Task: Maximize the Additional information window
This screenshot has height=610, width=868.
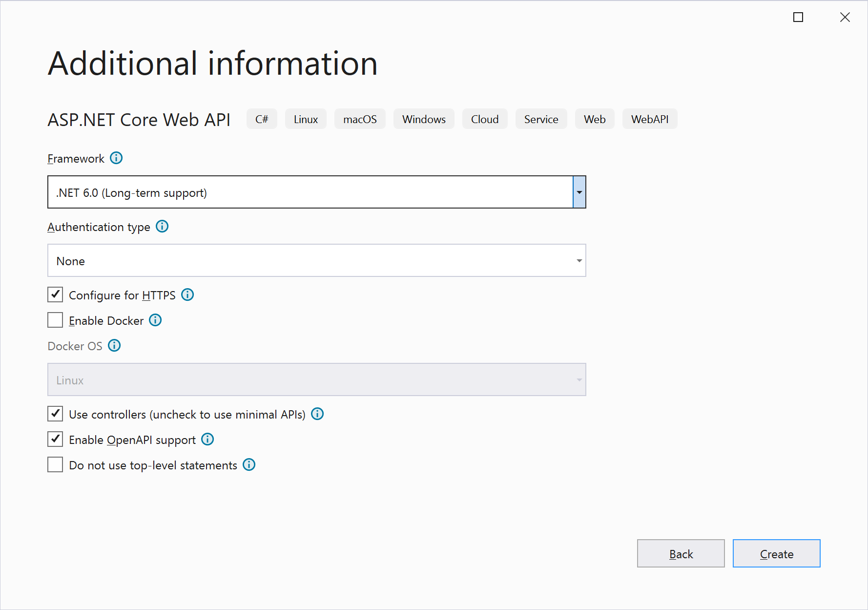Action: click(798, 17)
